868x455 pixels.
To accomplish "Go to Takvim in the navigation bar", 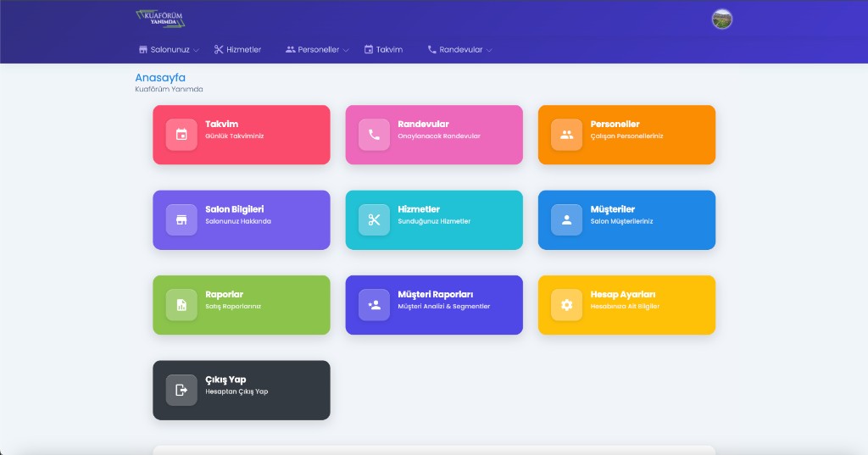I will (383, 50).
